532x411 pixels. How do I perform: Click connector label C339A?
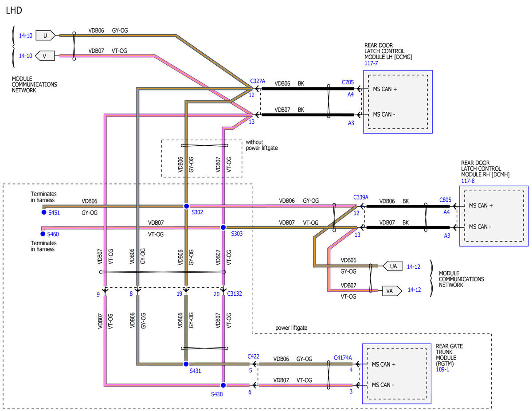(361, 197)
